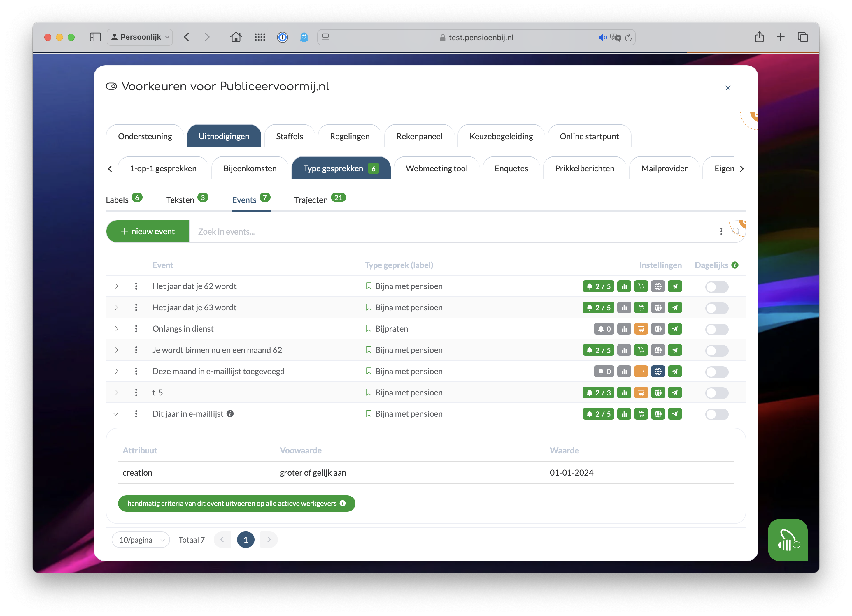
Task: Open three-dot menu for 'Het jaar dat je 63 wordt'
Action: 136,307
